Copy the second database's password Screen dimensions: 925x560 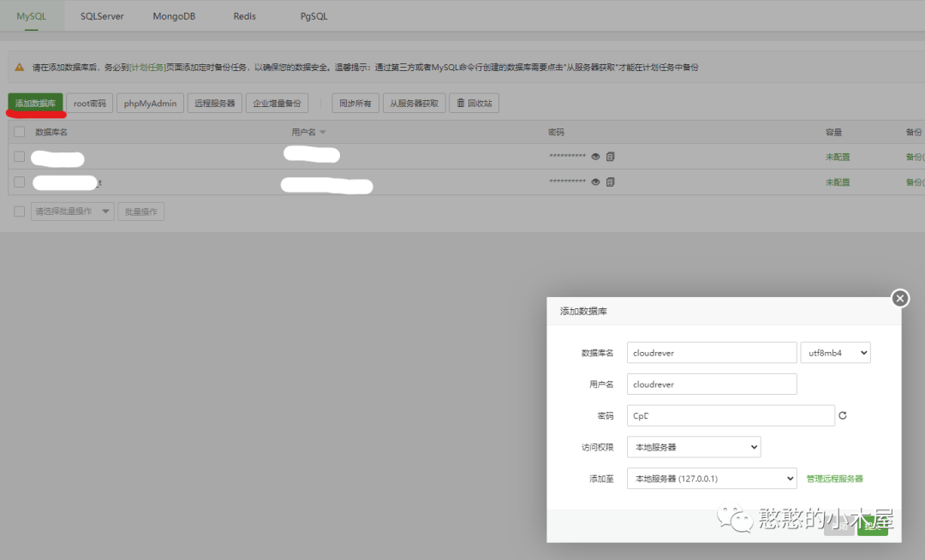pos(611,182)
